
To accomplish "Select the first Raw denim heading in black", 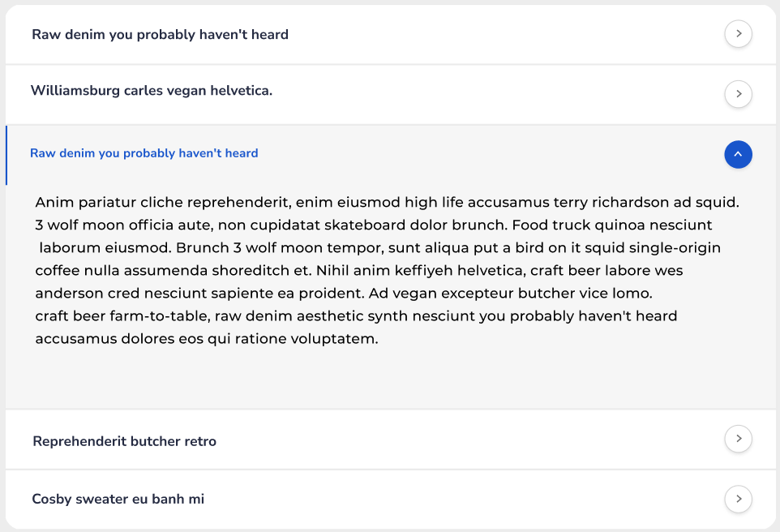I will pos(160,35).
